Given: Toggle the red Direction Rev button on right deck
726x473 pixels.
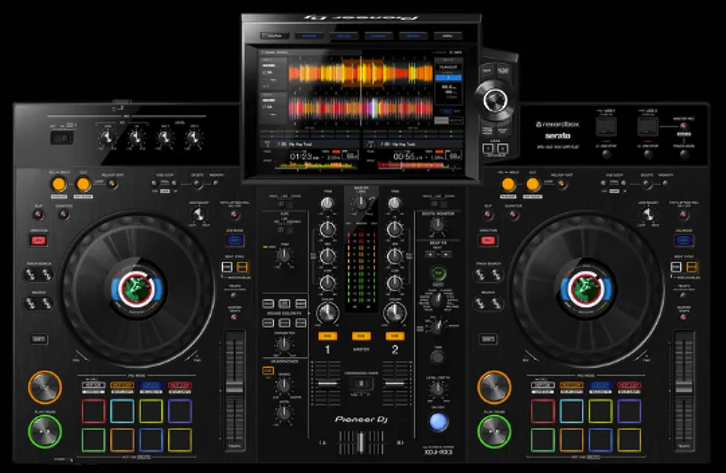Looking at the screenshot, I should pos(488,240).
